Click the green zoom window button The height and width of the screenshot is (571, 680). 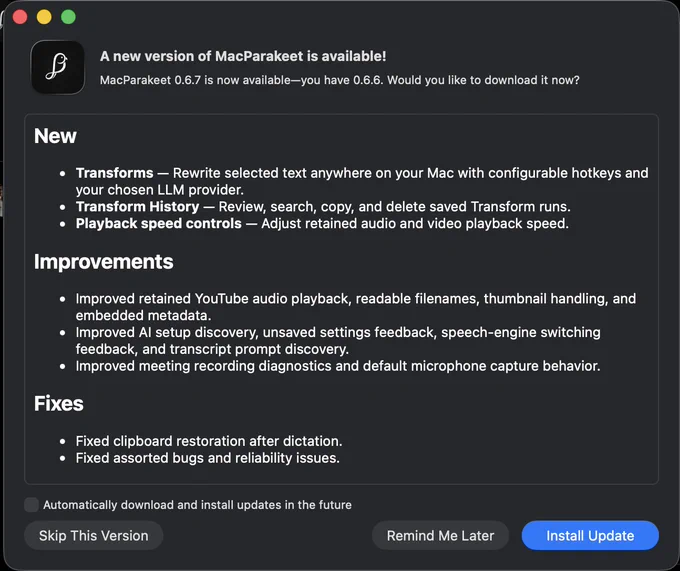(x=68, y=17)
